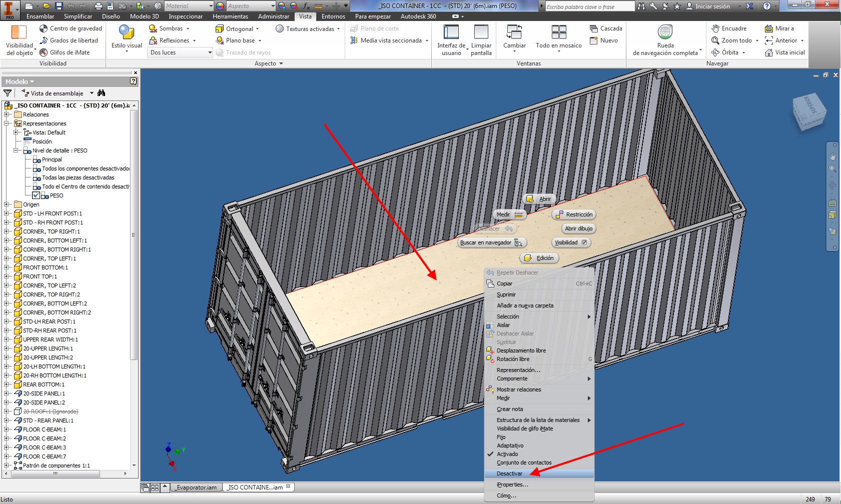Click Buscar en navegador button
The height and width of the screenshot is (504, 841).
point(492,242)
